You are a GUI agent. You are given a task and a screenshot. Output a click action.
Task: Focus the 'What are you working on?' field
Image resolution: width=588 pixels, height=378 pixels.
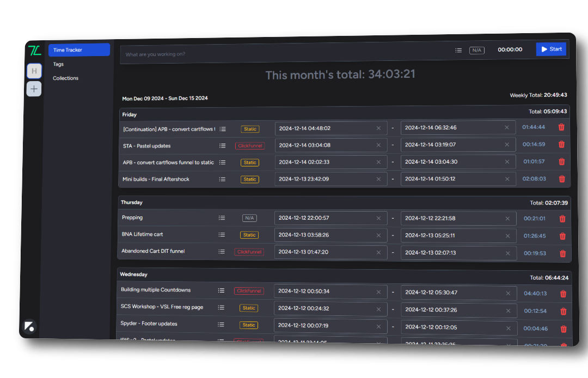[285, 54]
